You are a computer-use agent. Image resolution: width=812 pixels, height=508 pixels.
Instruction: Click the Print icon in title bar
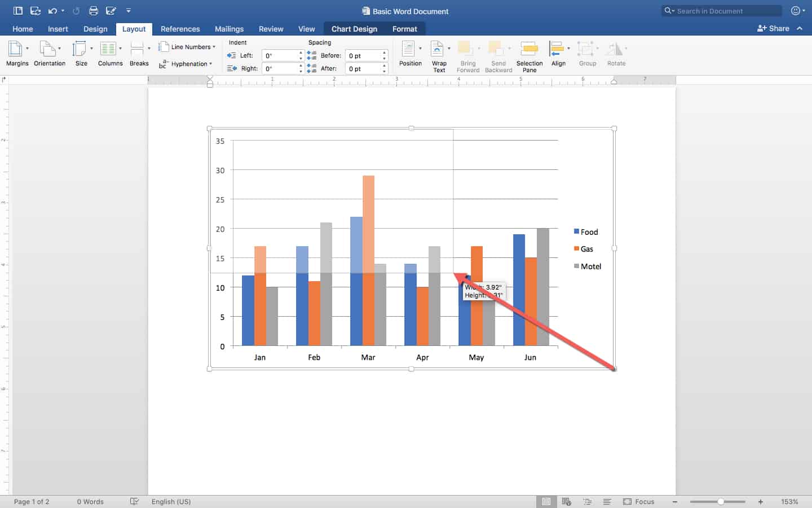point(94,11)
